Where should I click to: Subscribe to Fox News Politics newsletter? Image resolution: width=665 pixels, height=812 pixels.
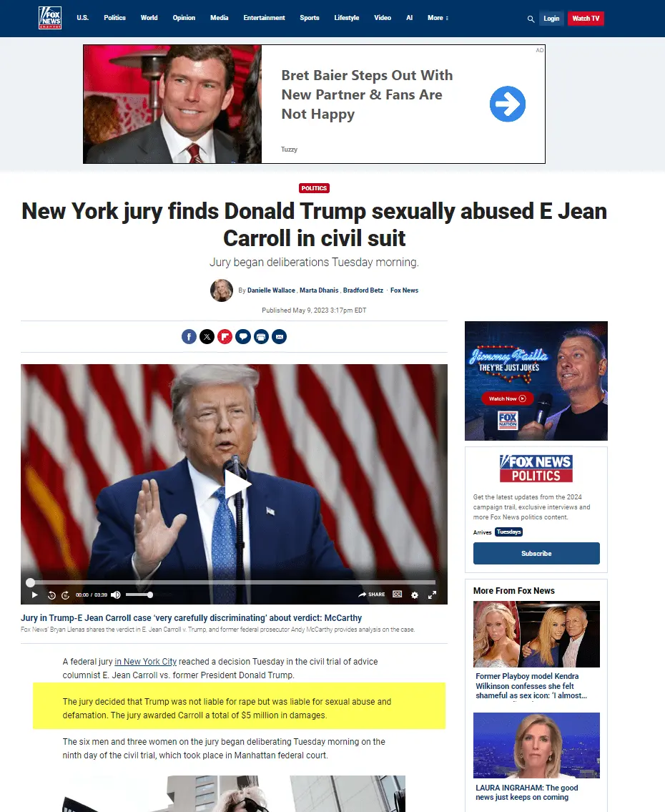click(x=536, y=554)
